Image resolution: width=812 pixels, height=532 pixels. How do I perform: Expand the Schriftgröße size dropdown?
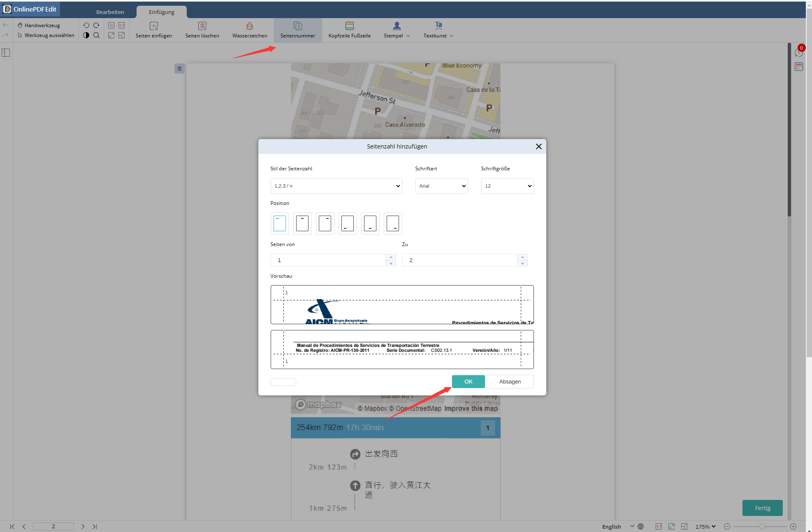[506, 185]
